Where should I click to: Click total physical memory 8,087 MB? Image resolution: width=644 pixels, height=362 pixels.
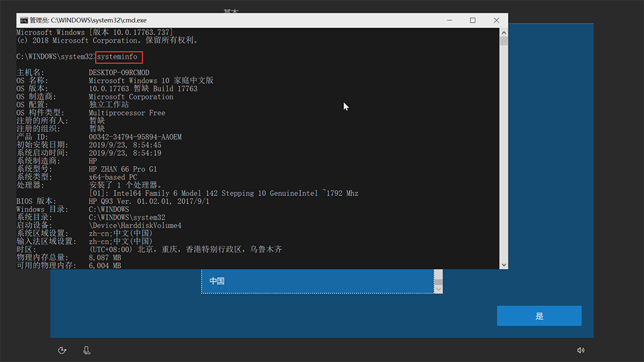105,258
